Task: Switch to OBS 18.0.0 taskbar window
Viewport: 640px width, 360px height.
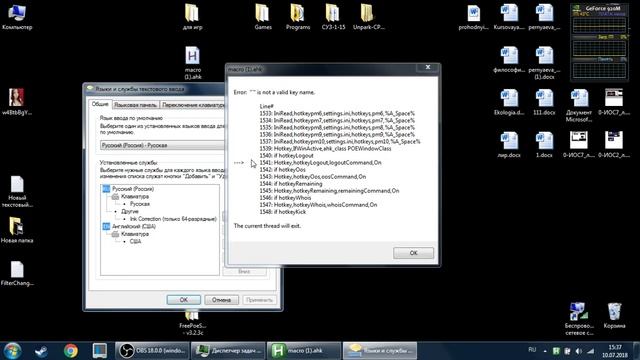Action: [152, 351]
